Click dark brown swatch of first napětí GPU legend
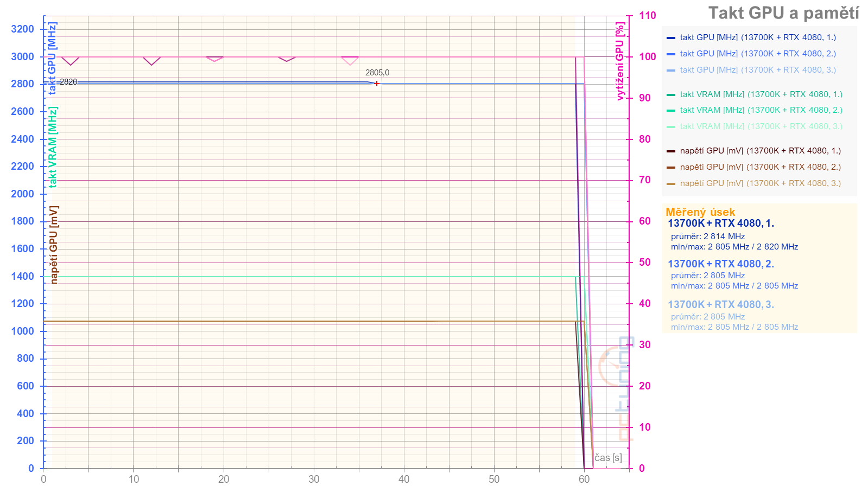The height and width of the screenshot is (486, 868). [x=671, y=151]
